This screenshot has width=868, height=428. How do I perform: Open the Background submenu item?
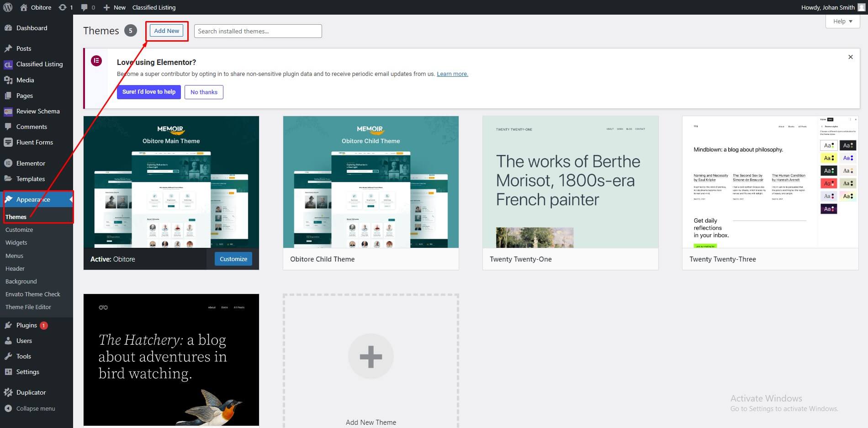(x=21, y=281)
